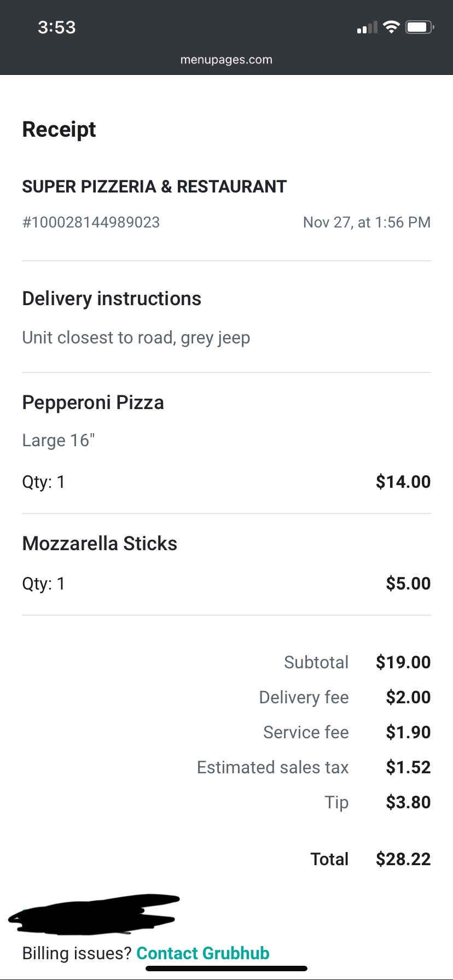Tap the Subtotal amount $19.00

coord(403,662)
